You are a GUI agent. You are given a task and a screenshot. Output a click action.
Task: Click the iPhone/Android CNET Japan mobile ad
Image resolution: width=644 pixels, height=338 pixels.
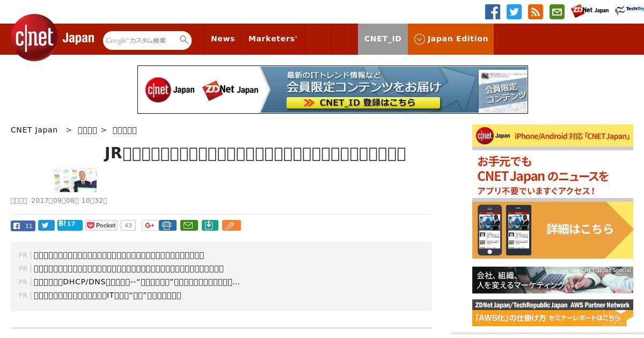click(x=553, y=192)
